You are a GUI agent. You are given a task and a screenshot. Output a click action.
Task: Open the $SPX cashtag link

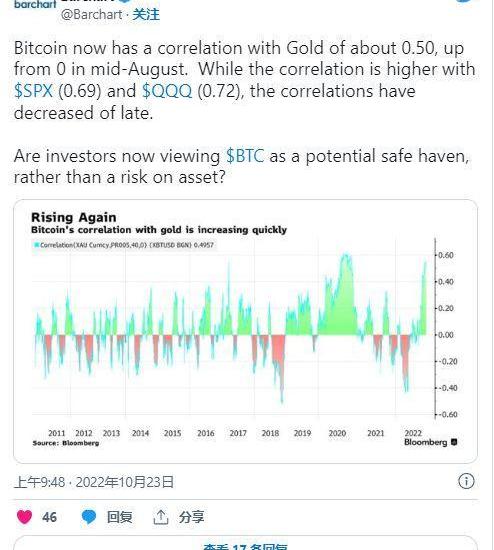tap(33, 91)
